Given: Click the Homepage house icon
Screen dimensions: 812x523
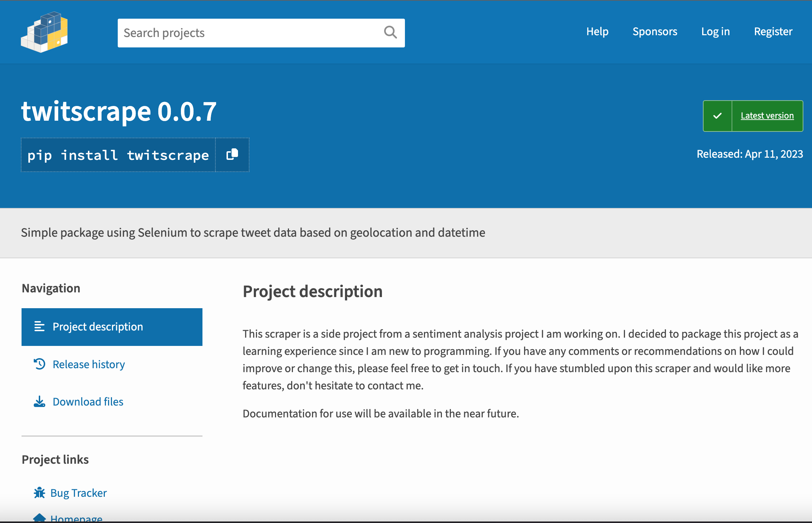Looking at the screenshot, I should click(39, 518).
